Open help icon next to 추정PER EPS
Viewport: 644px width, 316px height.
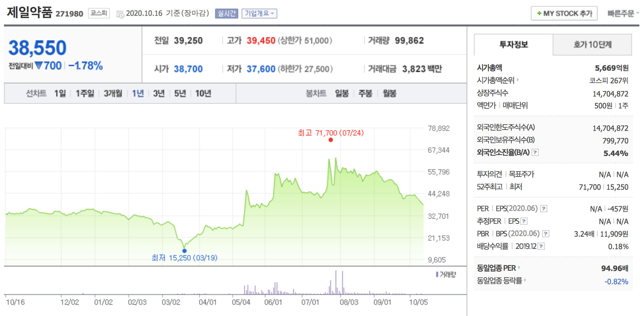point(524,221)
